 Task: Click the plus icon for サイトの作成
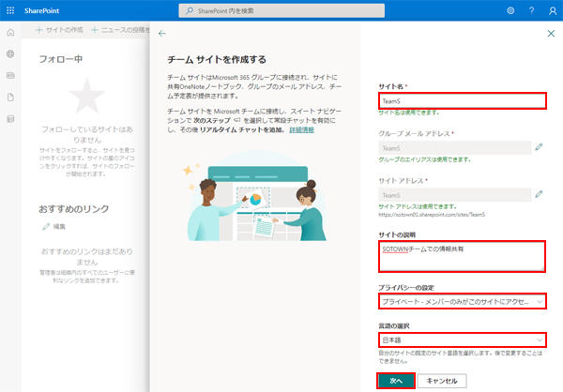click(x=39, y=30)
